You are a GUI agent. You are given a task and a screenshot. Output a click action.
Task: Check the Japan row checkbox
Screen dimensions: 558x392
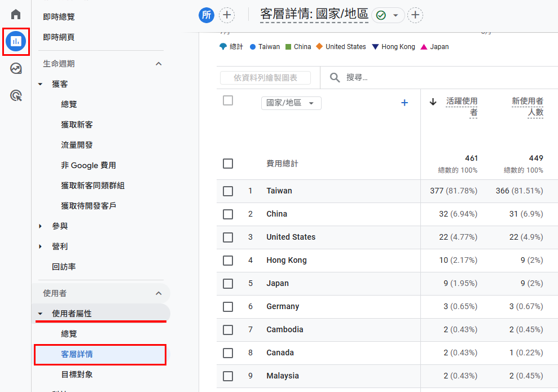click(x=228, y=284)
